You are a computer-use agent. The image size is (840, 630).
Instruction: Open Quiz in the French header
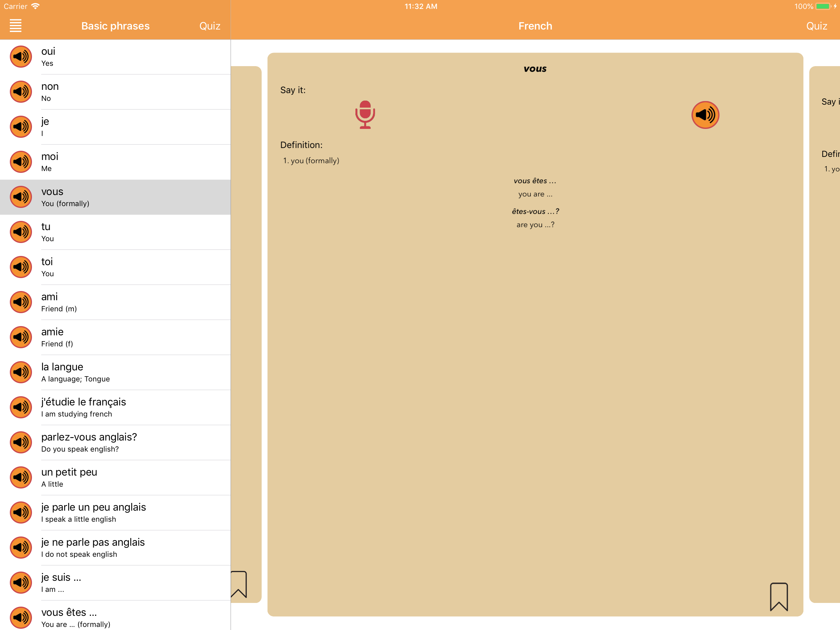816,26
